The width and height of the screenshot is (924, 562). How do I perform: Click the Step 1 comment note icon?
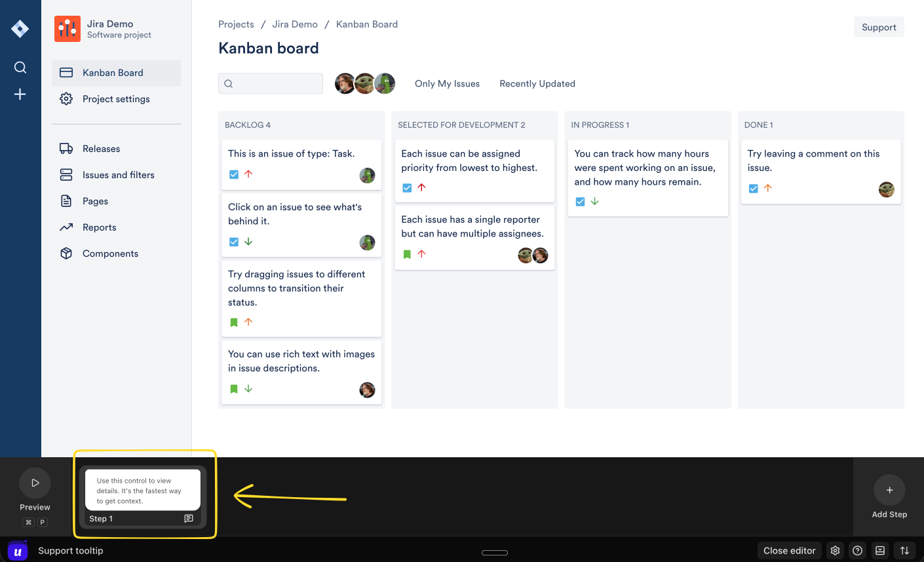coord(189,519)
